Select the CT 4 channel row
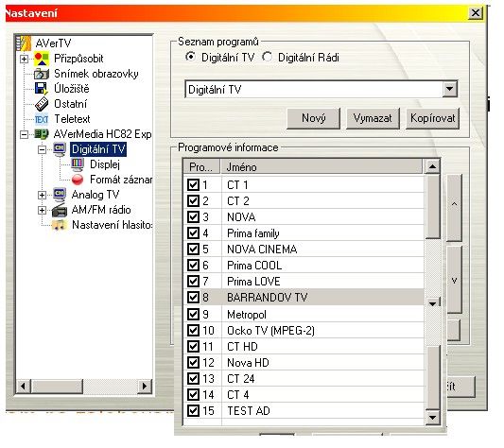 (304, 395)
